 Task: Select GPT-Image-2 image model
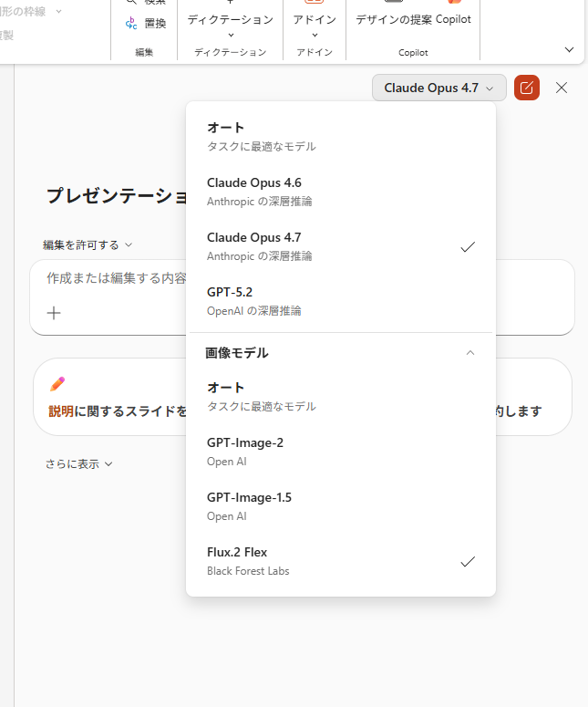pyautogui.click(x=341, y=452)
